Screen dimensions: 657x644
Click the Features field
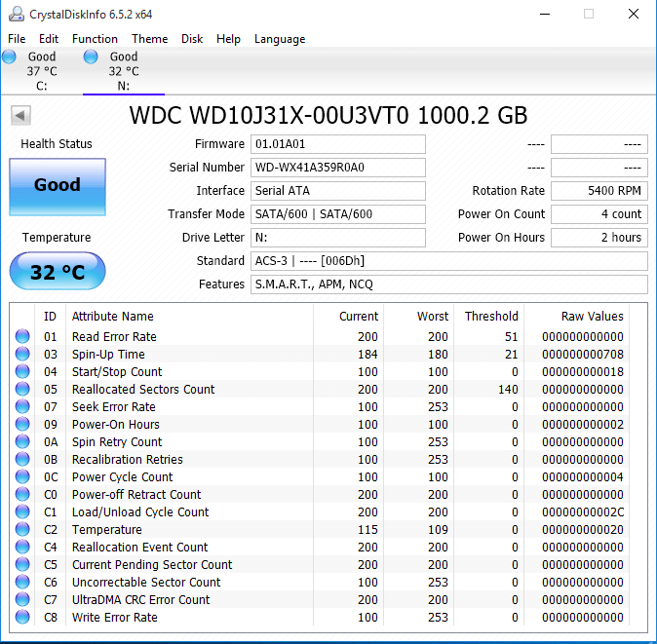point(449,284)
